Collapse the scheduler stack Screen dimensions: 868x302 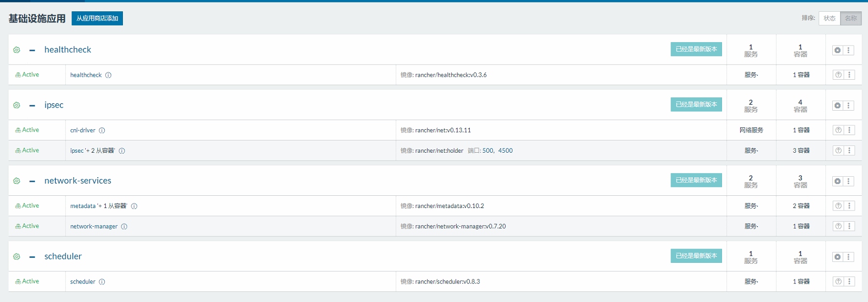pyautogui.click(x=32, y=257)
